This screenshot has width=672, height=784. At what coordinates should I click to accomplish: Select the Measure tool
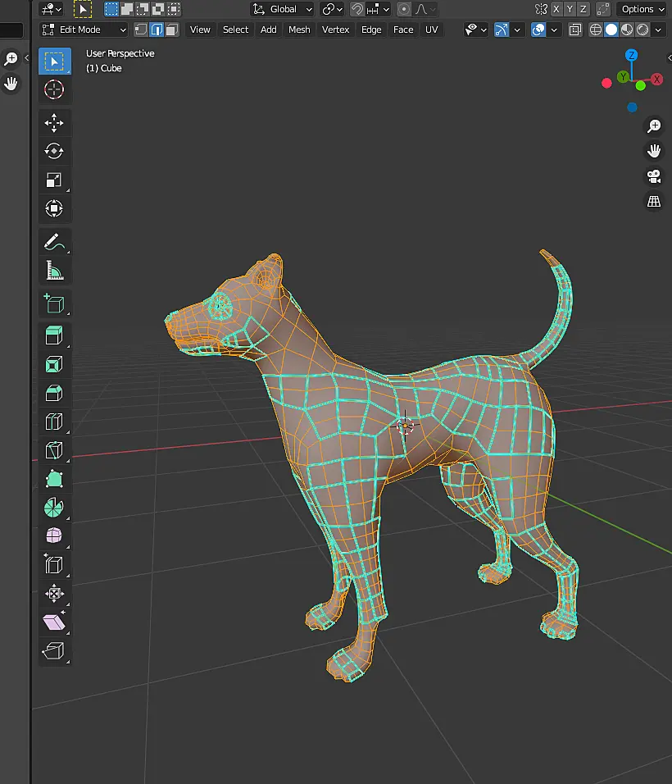[54, 271]
